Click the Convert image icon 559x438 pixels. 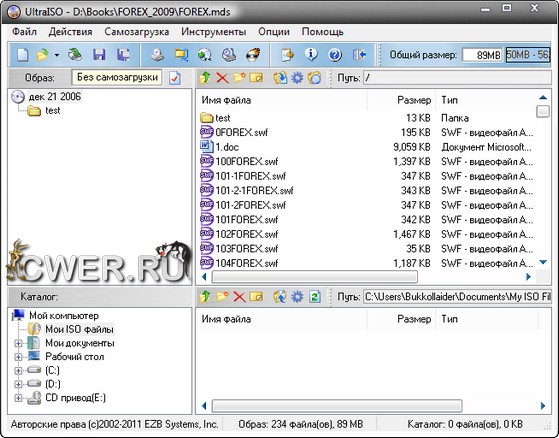[x=205, y=55]
